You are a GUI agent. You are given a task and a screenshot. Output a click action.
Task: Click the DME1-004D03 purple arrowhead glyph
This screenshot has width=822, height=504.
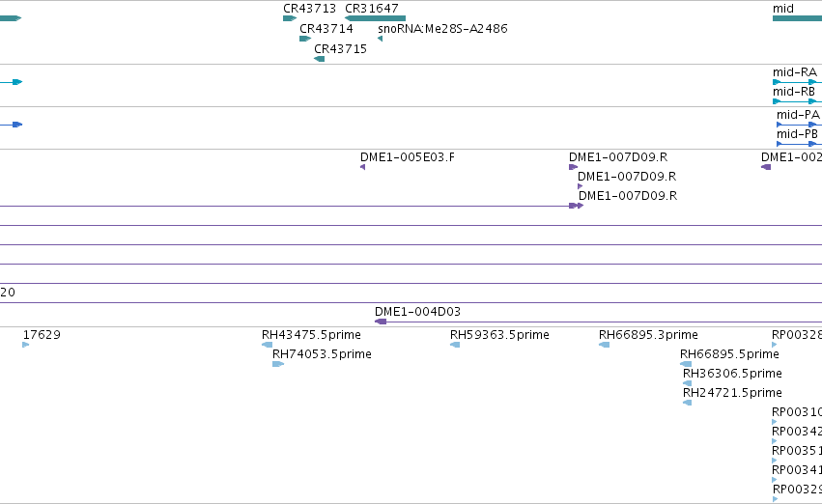coord(382,322)
